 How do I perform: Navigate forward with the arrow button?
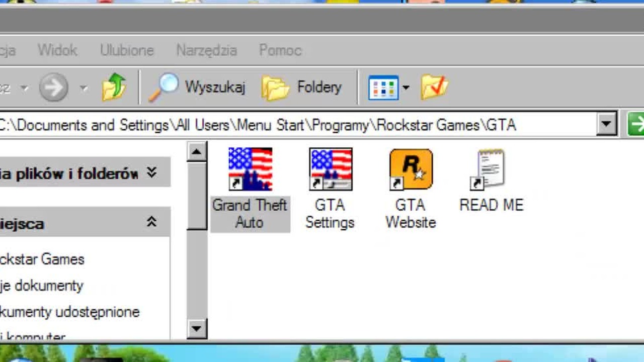click(54, 87)
